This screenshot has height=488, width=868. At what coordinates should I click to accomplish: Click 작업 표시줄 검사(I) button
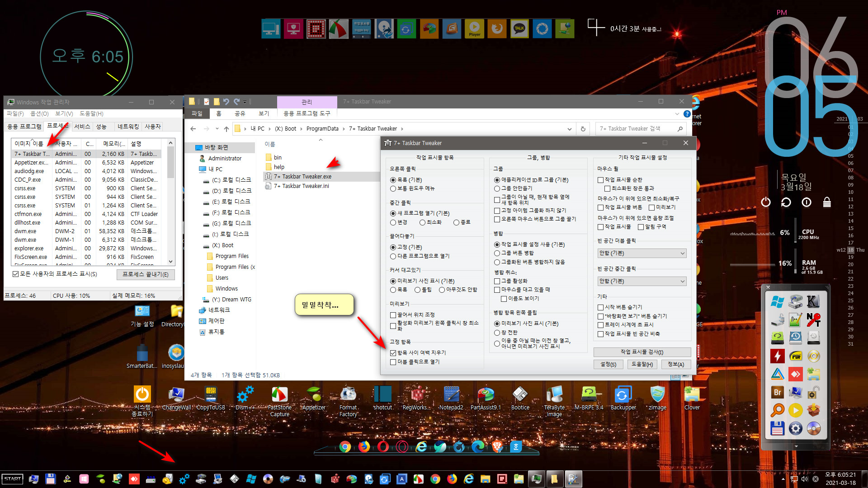tap(642, 352)
